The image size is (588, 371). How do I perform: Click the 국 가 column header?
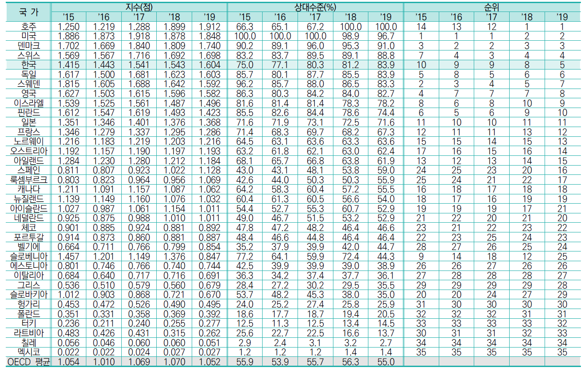tap(29, 12)
